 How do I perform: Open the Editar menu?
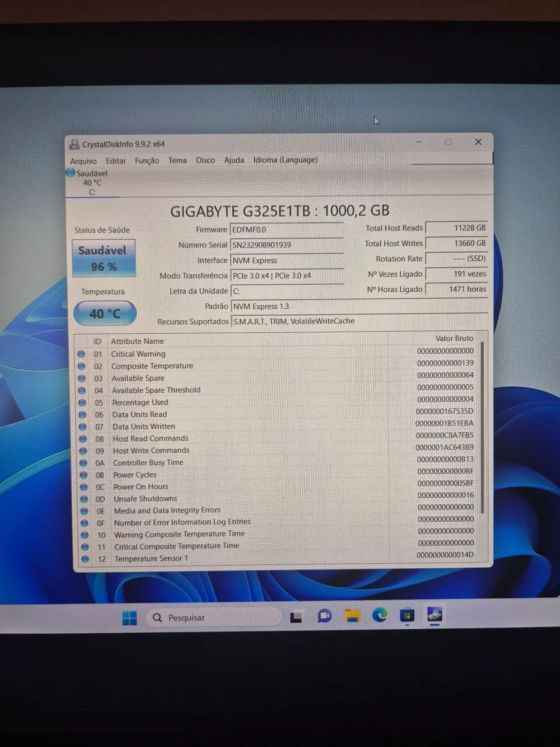(x=116, y=160)
